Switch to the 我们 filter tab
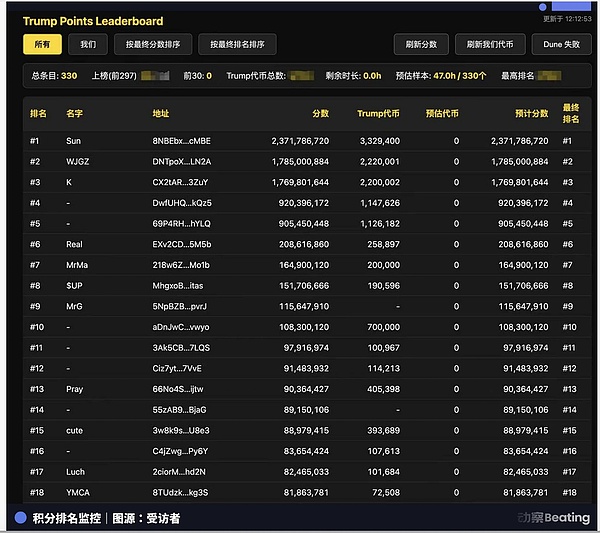Screen dimensions: 600x533 [88, 44]
